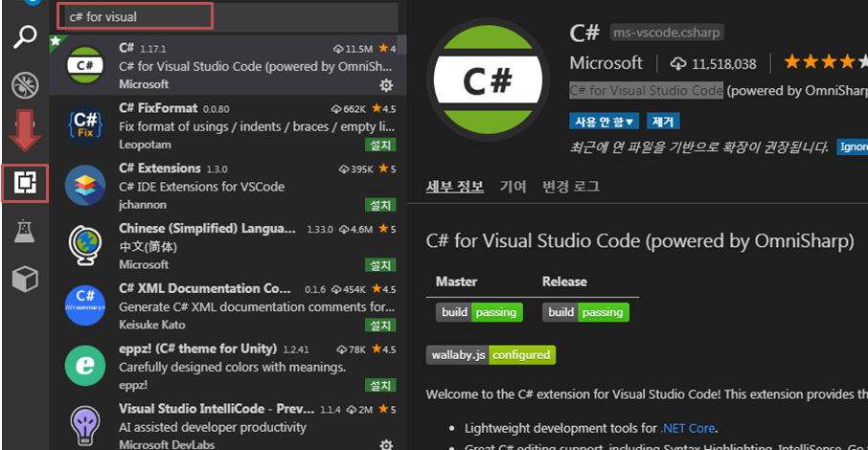Screen dimensions: 868x450
Task: Click the Master build passing badge
Action: (479, 312)
